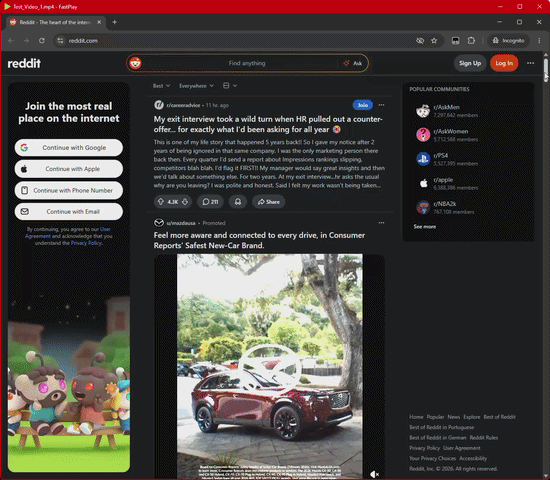
Task: Go to Home footer link
Action: click(416, 417)
